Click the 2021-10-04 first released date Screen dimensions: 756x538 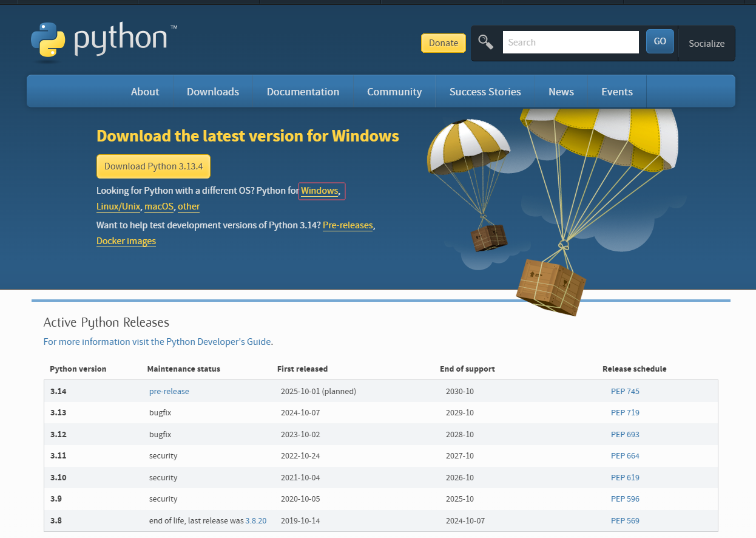point(301,478)
